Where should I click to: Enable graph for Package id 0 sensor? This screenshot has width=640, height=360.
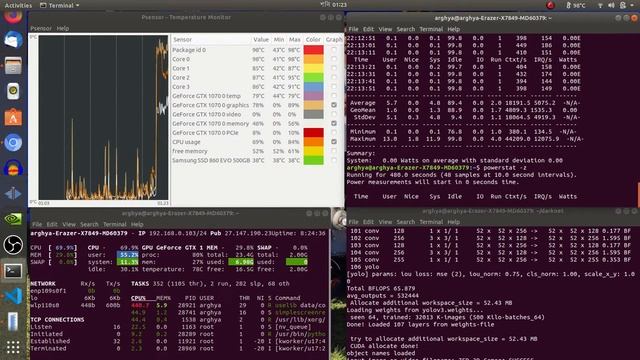pyautogui.click(x=334, y=50)
